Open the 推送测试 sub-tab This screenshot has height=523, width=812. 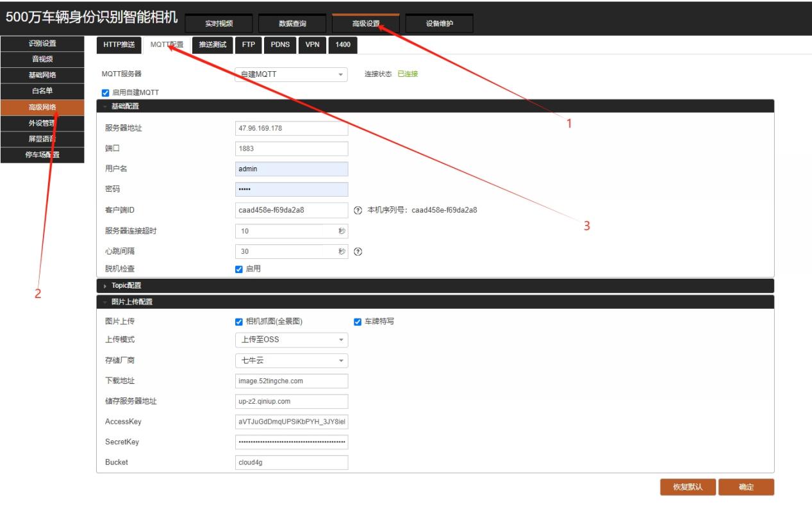click(x=213, y=44)
